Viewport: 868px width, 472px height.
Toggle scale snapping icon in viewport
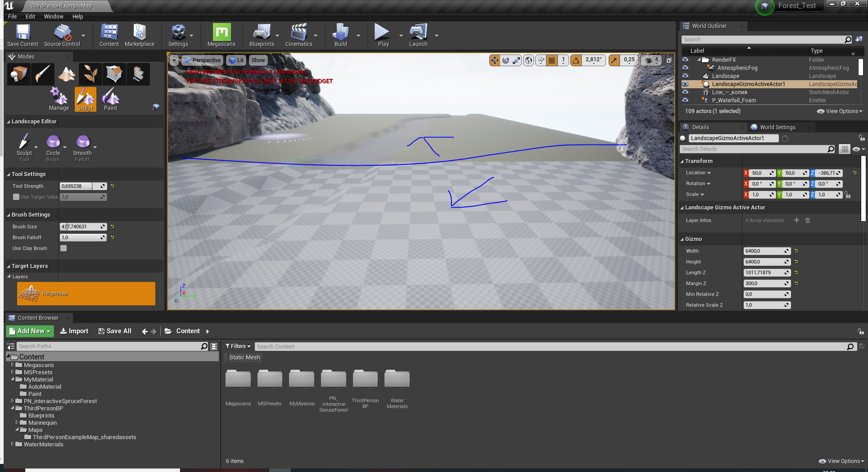tap(614, 60)
